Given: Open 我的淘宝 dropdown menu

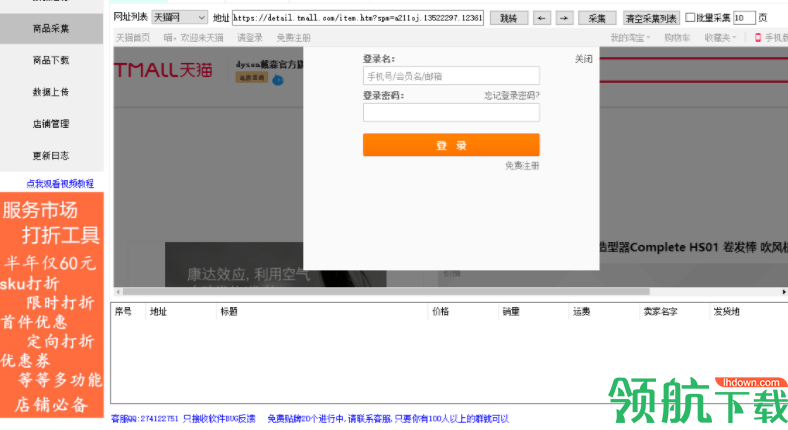Looking at the screenshot, I should coord(630,38).
